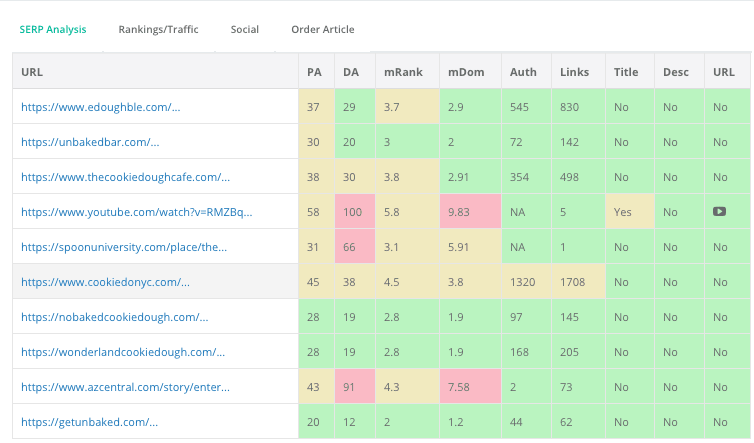754x443 pixels.
Task: Click the Auth value 72 cell
Action: [x=527, y=142]
